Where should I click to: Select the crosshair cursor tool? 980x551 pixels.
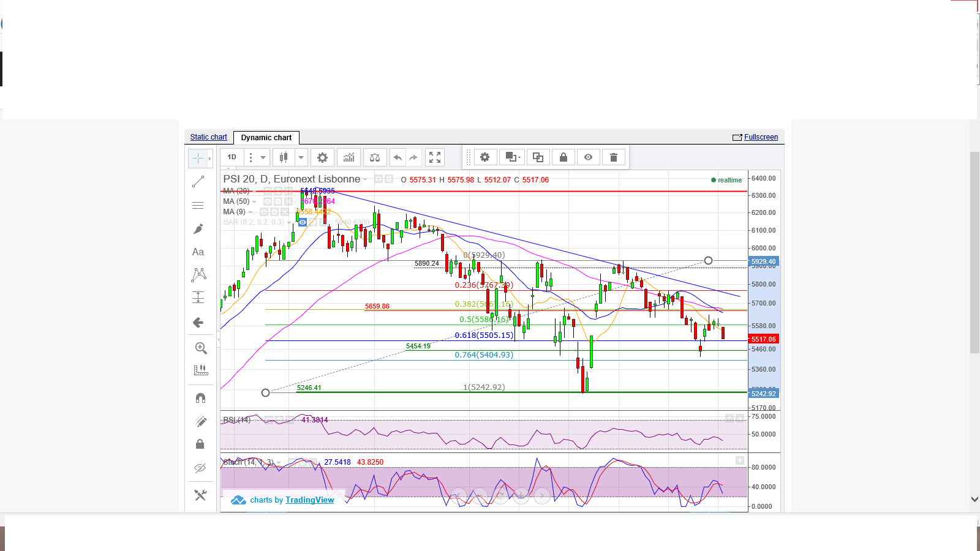198,159
